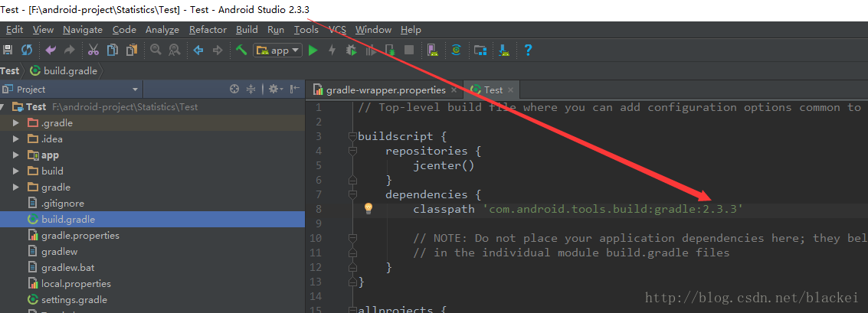Click the Cut scissors icon
868x313 pixels.
93,51
